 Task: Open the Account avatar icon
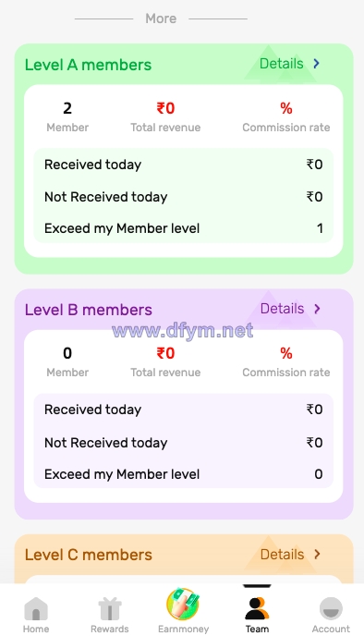coord(331,608)
